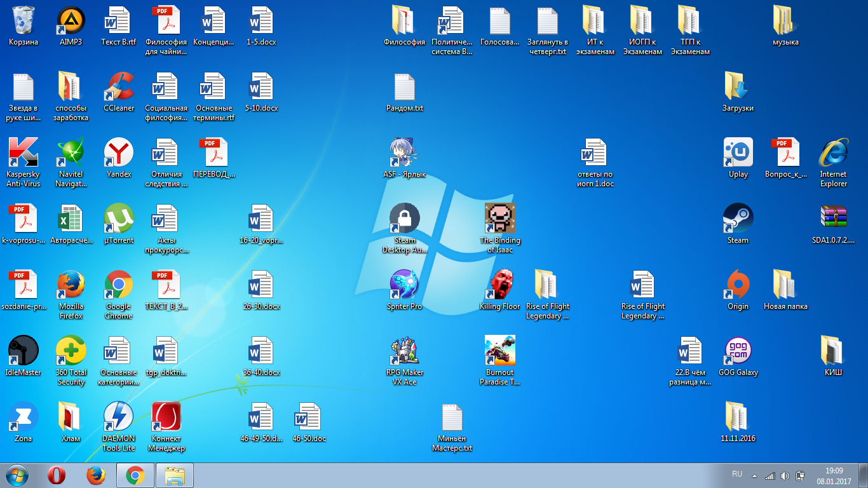Image resolution: width=868 pixels, height=488 pixels.
Task: Select the Google Chrome desktop shortcut
Action: [119, 285]
